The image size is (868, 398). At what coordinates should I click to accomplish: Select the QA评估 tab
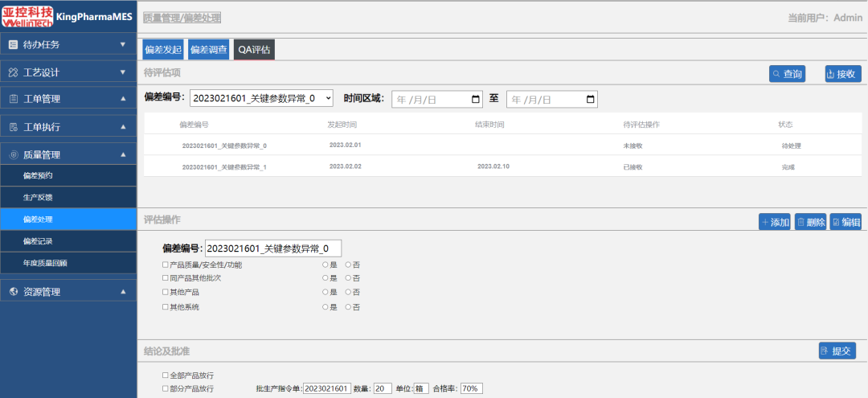pos(254,49)
